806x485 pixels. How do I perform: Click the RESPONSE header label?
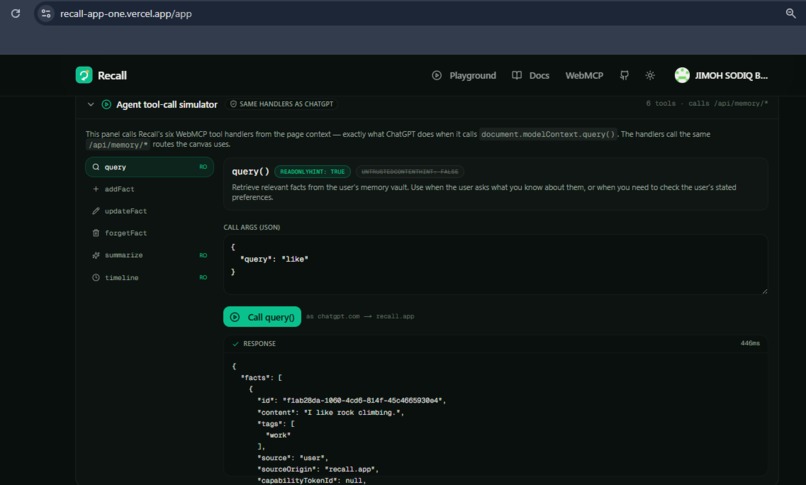tap(259, 344)
